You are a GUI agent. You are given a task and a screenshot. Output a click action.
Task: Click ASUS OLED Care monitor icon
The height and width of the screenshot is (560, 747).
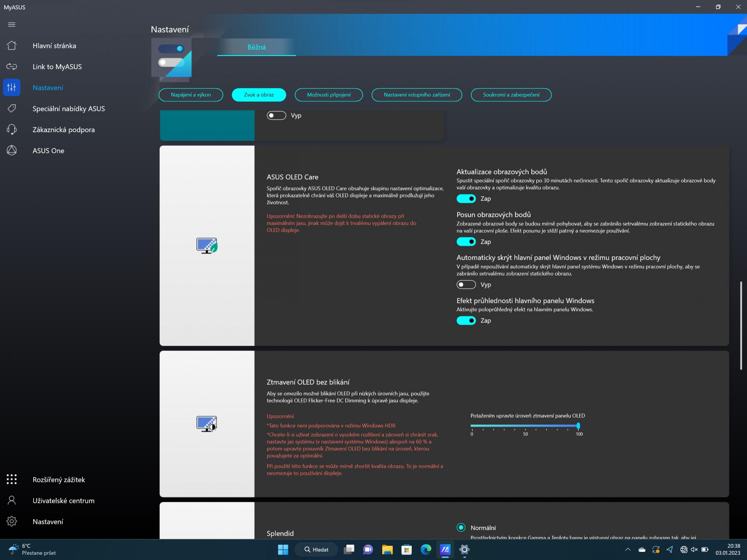[207, 245]
